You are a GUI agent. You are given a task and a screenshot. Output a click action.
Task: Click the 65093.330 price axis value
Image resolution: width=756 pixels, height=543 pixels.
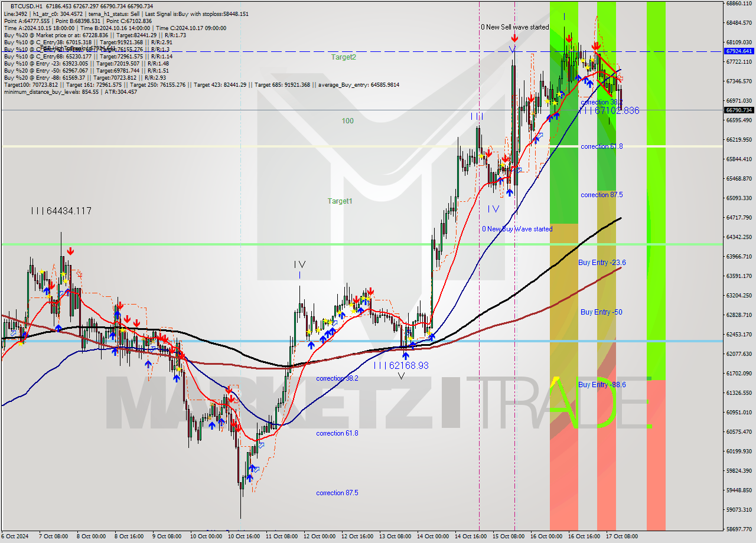(x=739, y=198)
